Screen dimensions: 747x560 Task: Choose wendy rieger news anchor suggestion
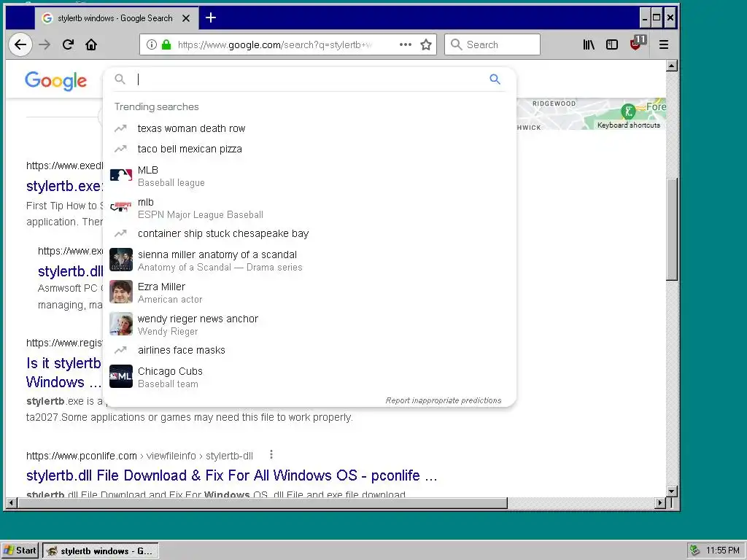click(x=309, y=324)
